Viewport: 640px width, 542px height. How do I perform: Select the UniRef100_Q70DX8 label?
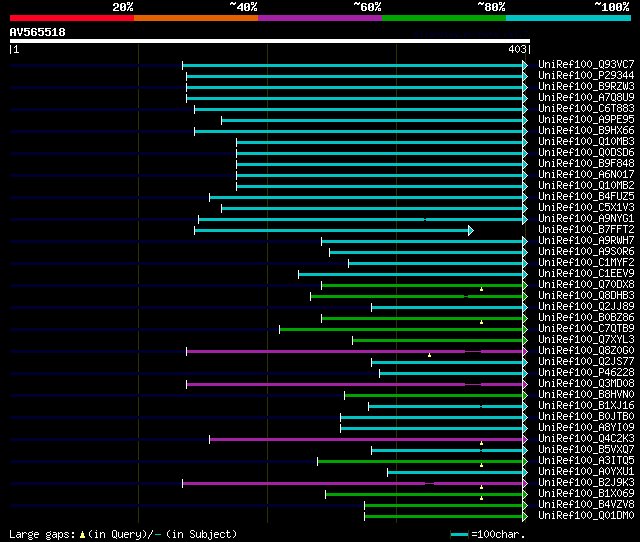pos(586,285)
